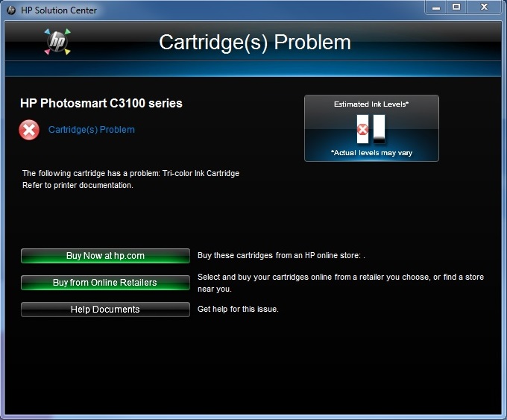The image size is (507, 420).
Task: Click the HP Solution Center title bar text
Action: 59,10
